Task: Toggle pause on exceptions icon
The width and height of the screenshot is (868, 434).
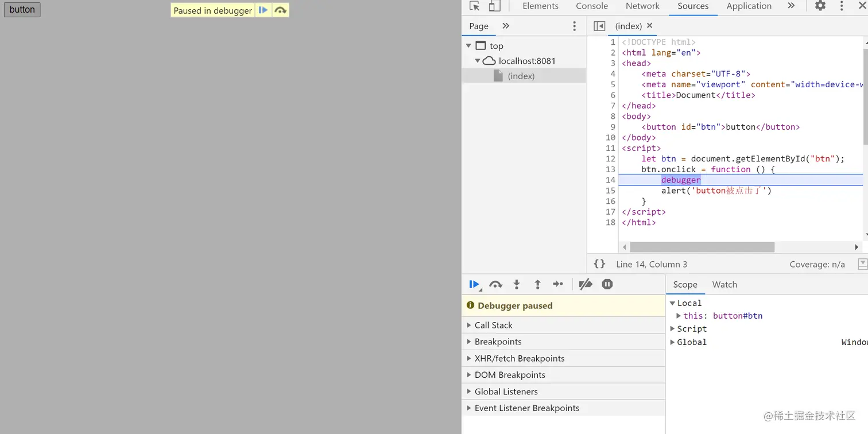Action: click(x=607, y=284)
